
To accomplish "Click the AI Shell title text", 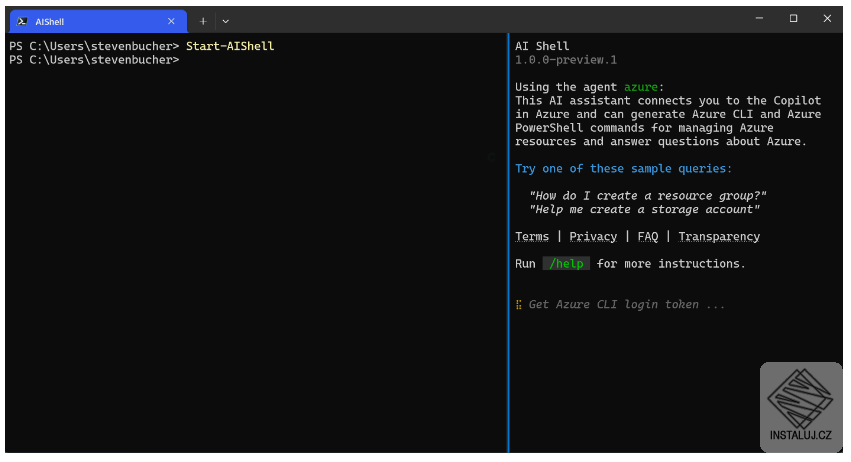I will [x=542, y=46].
